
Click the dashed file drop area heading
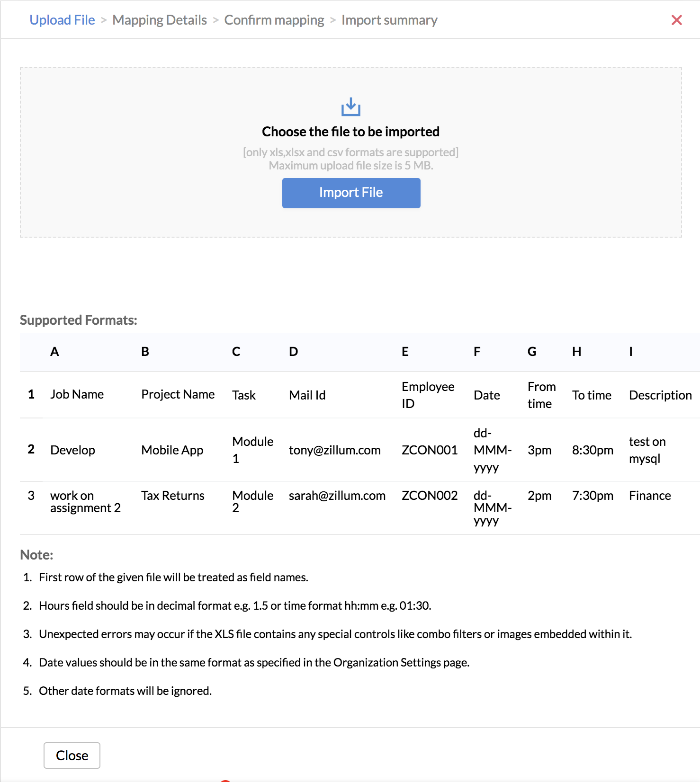coord(350,132)
